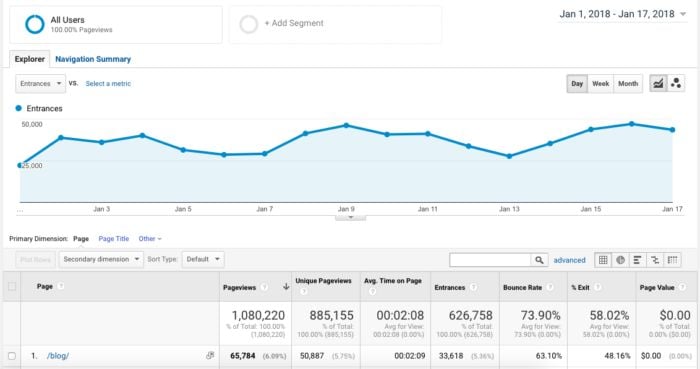Select the pivot table view icon
The height and width of the screenshot is (369, 700).
coord(672,260)
